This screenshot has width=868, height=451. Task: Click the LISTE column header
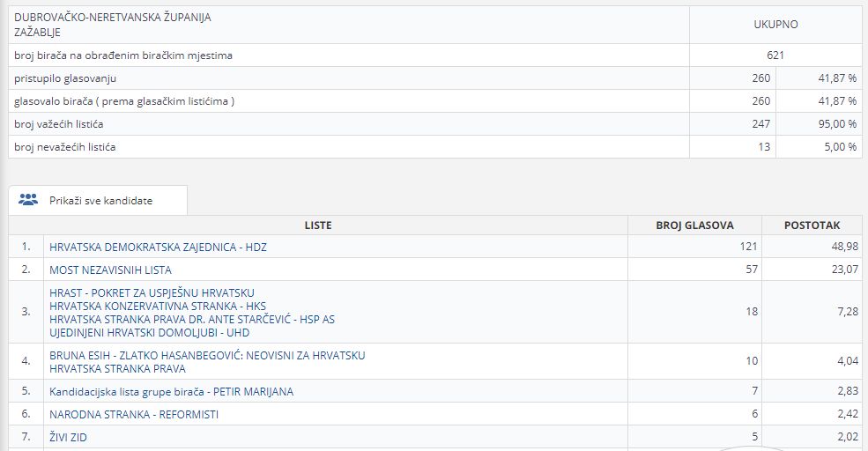click(318, 225)
